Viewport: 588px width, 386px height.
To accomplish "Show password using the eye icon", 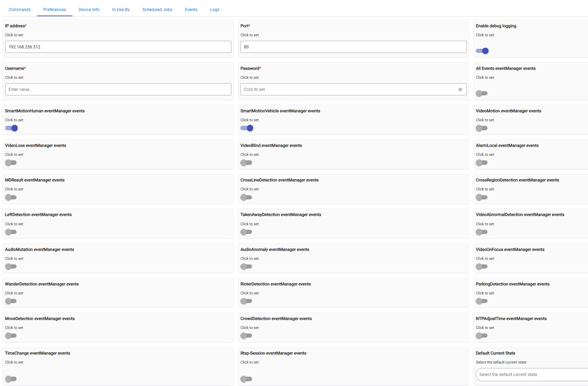I will [x=460, y=90].
